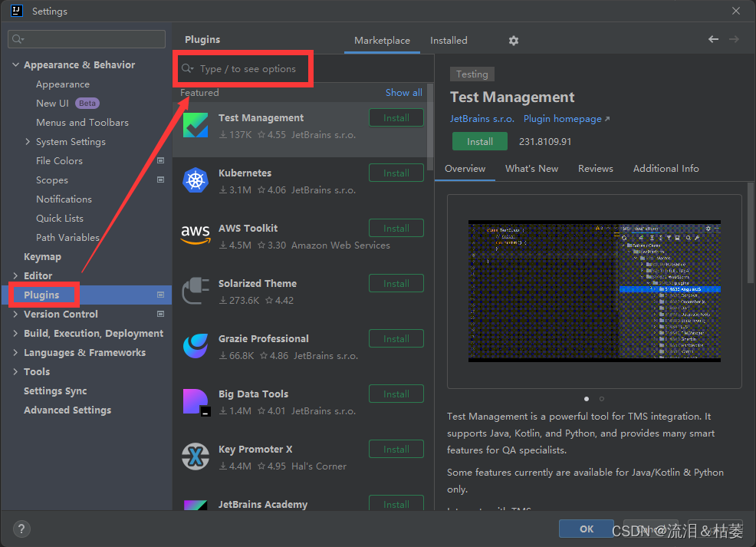The height and width of the screenshot is (547, 756).
Task: Install the Solarized Theme plugin
Action: click(396, 284)
